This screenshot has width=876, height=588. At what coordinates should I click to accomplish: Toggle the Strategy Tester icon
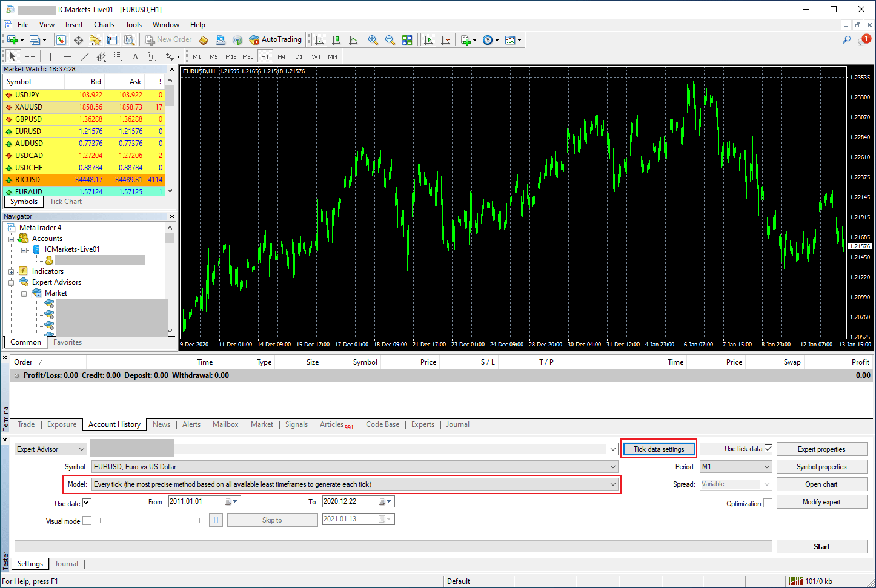pos(129,40)
